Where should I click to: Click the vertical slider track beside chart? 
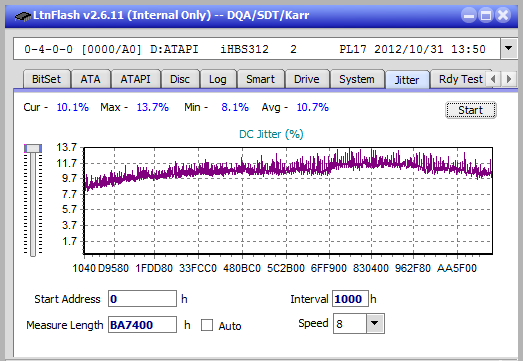click(x=33, y=204)
